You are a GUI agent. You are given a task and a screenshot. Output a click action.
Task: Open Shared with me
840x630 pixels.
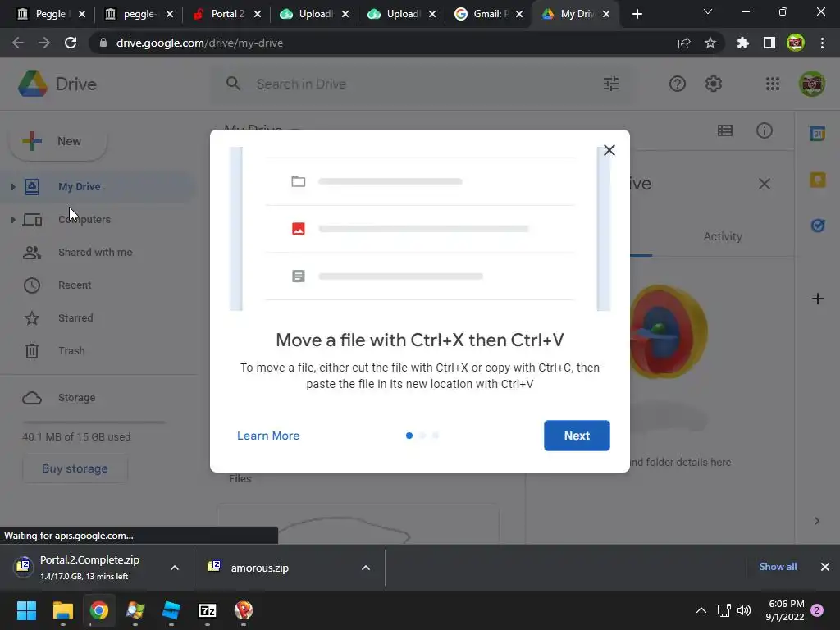click(x=95, y=253)
